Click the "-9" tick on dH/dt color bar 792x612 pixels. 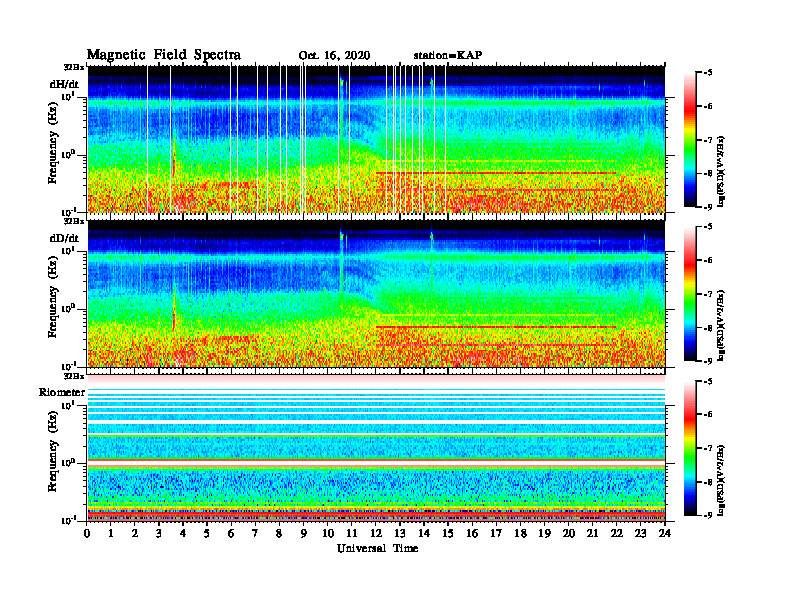(x=708, y=207)
